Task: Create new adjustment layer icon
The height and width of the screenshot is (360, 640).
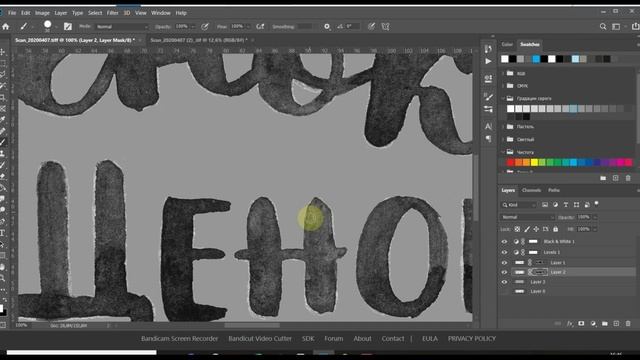Action: pos(593,324)
